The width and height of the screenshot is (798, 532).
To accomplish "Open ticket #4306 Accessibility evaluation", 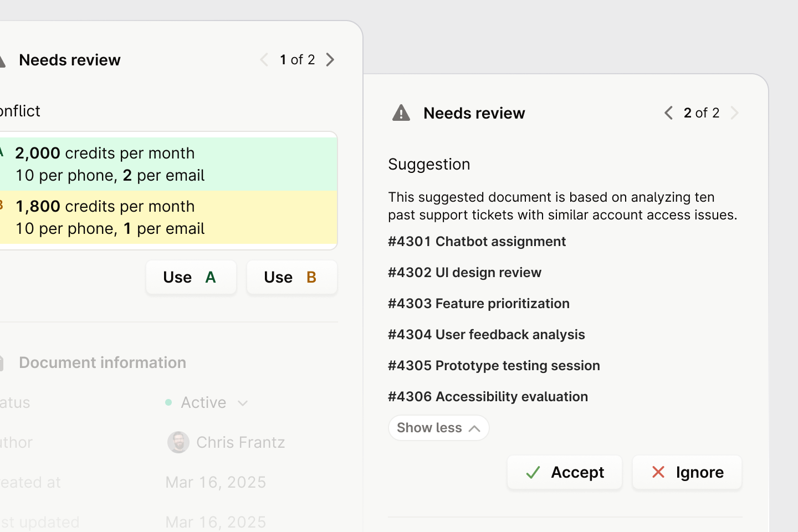I will (488, 397).
